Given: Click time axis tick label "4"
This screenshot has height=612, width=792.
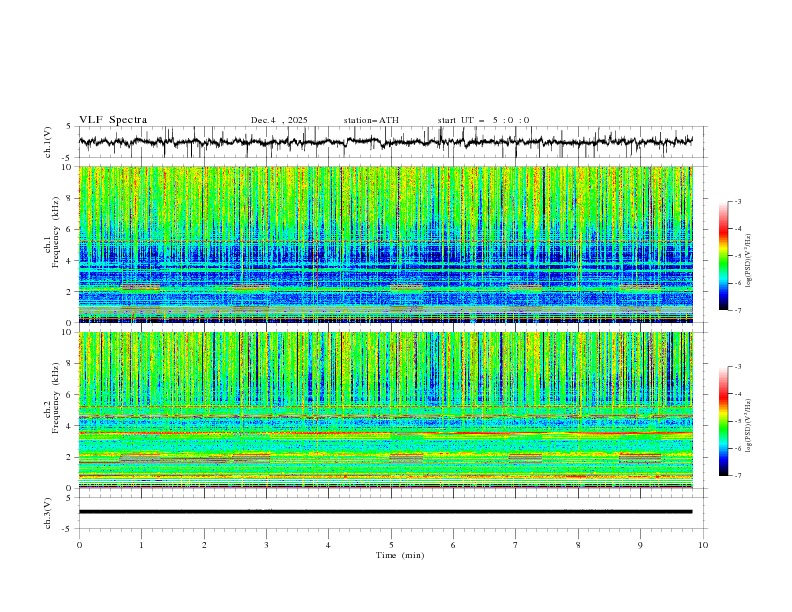Looking at the screenshot, I should [328, 545].
